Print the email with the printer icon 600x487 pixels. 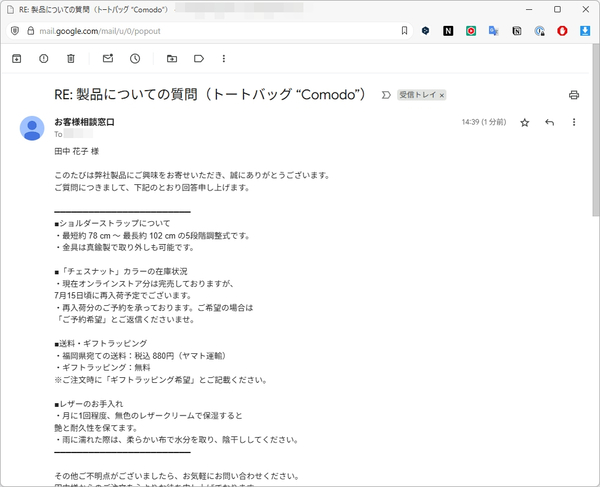(x=574, y=95)
